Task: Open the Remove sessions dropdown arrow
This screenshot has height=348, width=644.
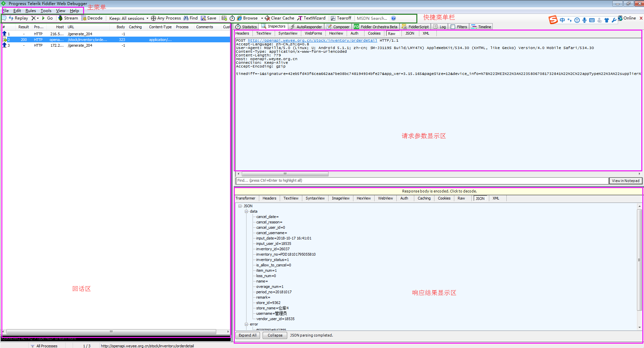Action: point(38,18)
